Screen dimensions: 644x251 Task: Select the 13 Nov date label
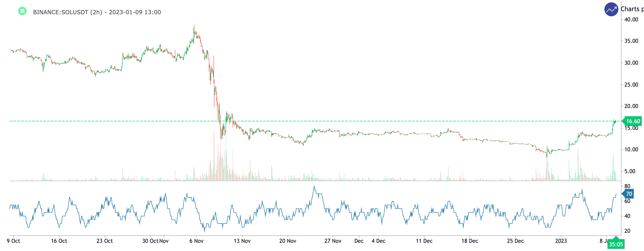tap(242, 241)
